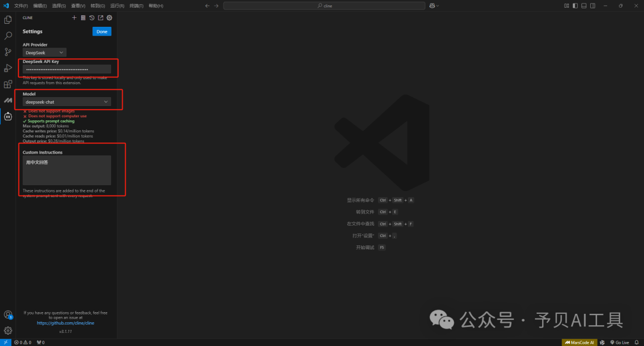Image resolution: width=644 pixels, height=346 pixels.
Task: Click the icon left of Go Live
Action: tap(602, 342)
